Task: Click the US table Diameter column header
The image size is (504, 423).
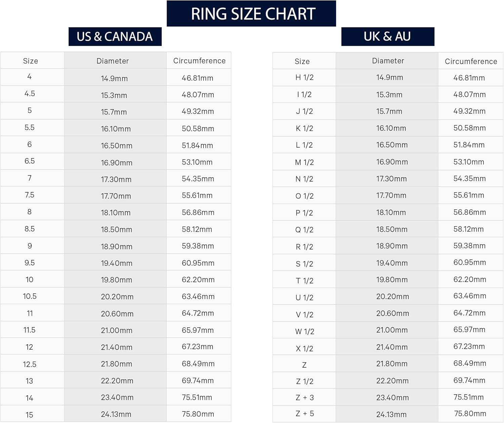Action: tap(113, 61)
